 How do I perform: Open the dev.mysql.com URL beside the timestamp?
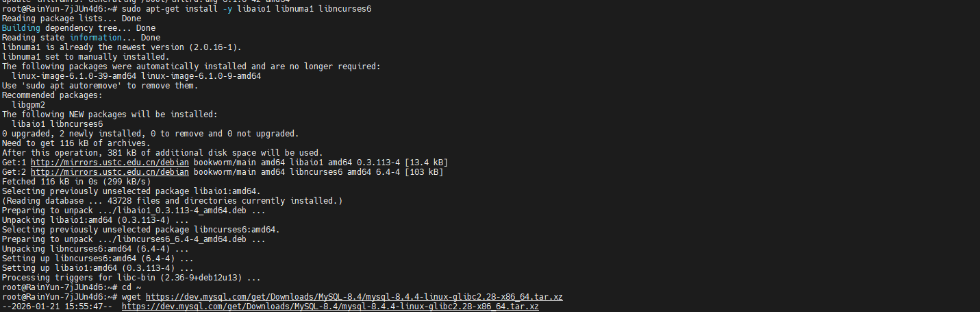pyautogui.click(x=330, y=306)
